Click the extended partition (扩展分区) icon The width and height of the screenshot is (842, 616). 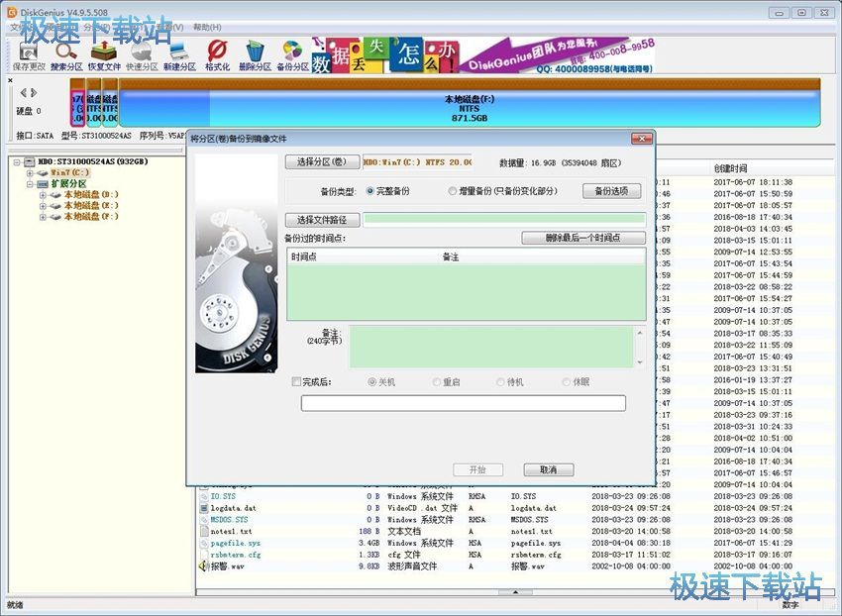click(x=43, y=183)
